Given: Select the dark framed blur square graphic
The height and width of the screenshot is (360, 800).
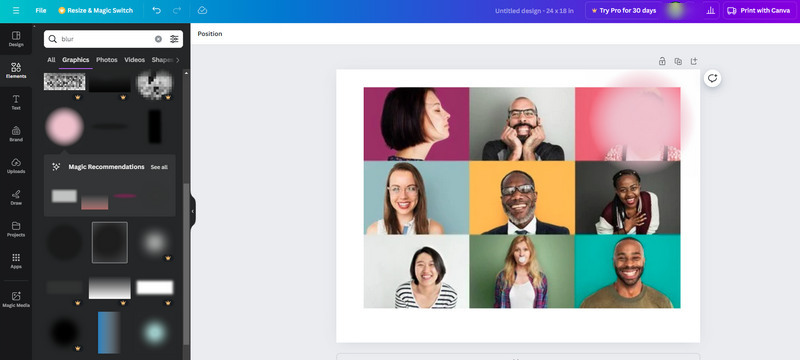Looking at the screenshot, I should [x=110, y=242].
